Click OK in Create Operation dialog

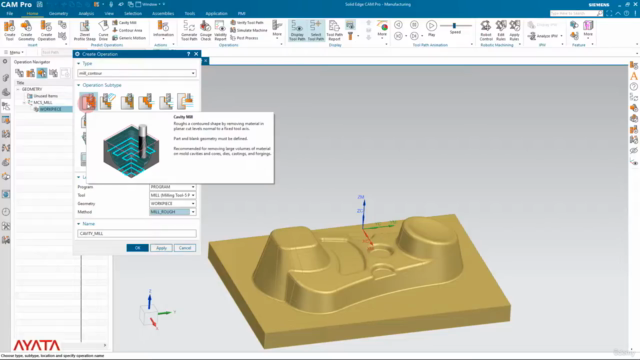click(x=138, y=248)
